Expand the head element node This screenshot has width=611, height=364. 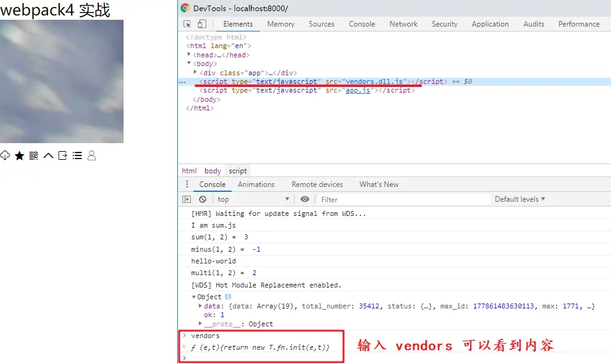(189, 54)
